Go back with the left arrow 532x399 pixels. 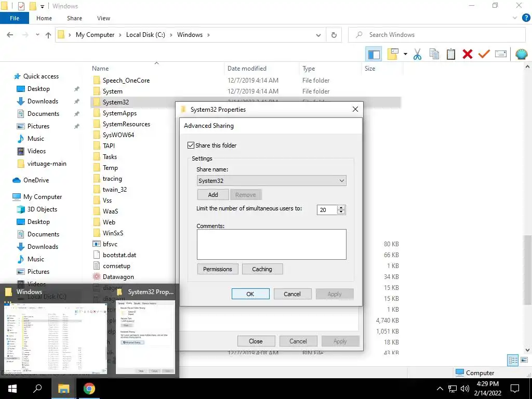(x=10, y=35)
